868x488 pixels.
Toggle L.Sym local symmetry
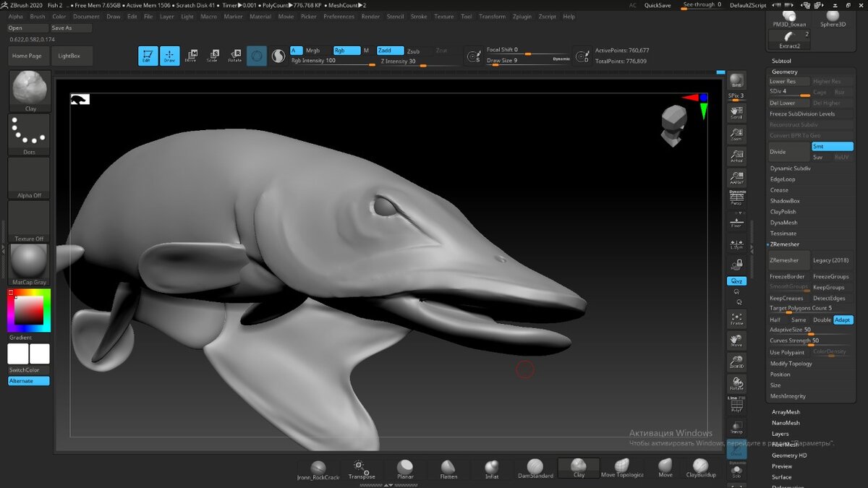click(736, 244)
